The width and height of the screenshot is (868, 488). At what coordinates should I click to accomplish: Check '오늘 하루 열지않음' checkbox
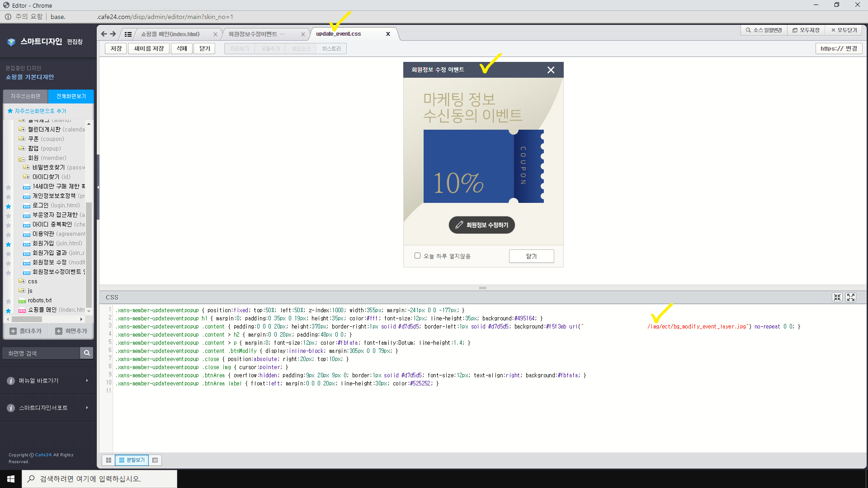pos(417,256)
